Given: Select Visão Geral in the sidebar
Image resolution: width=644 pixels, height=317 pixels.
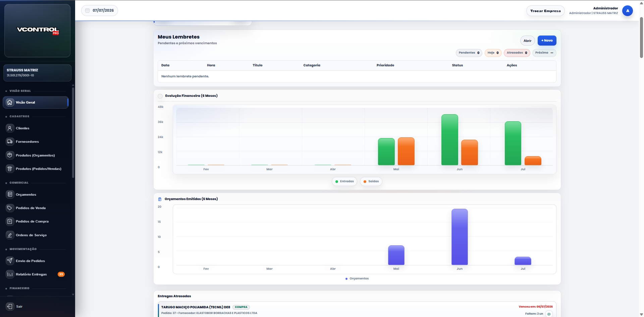Looking at the screenshot, I should (x=36, y=102).
